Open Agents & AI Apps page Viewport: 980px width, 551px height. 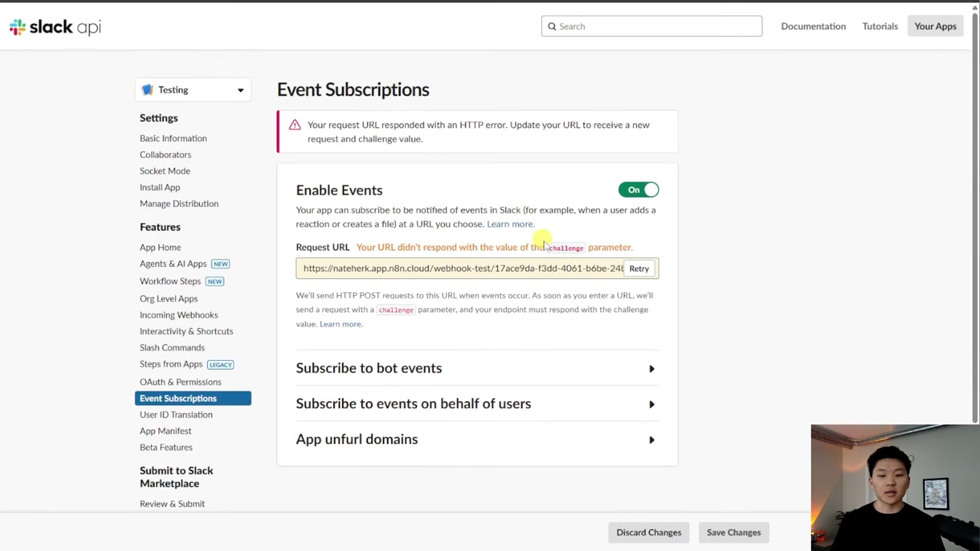[174, 264]
